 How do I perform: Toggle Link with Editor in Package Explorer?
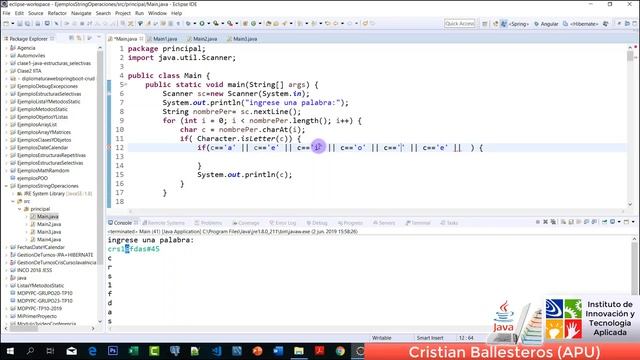(79, 38)
